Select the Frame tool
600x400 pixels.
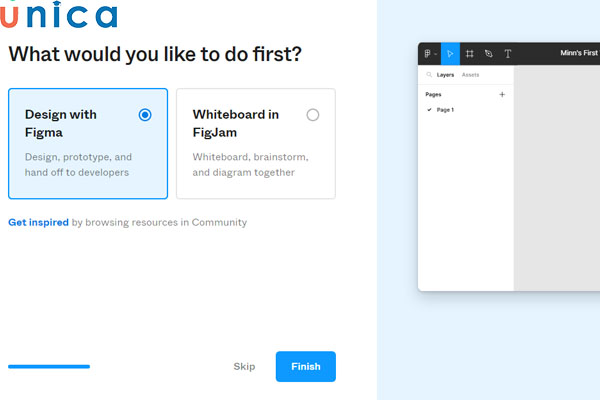pos(469,54)
